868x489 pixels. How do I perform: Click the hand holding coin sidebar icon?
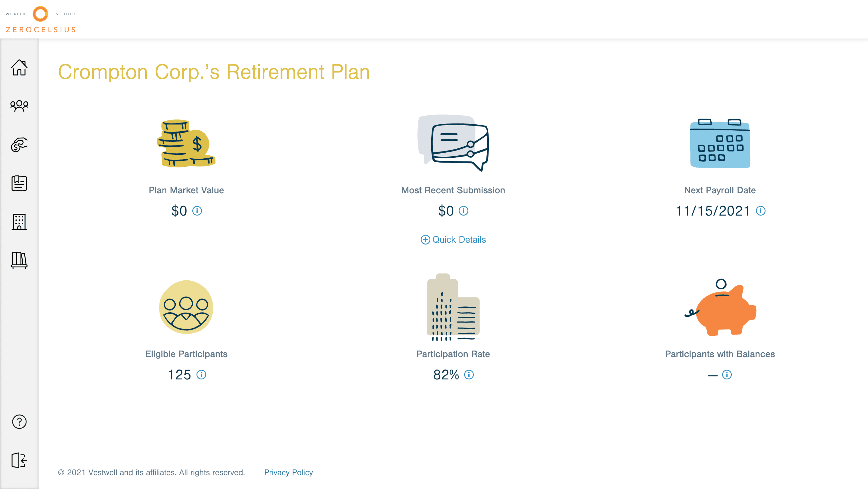point(19,145)
